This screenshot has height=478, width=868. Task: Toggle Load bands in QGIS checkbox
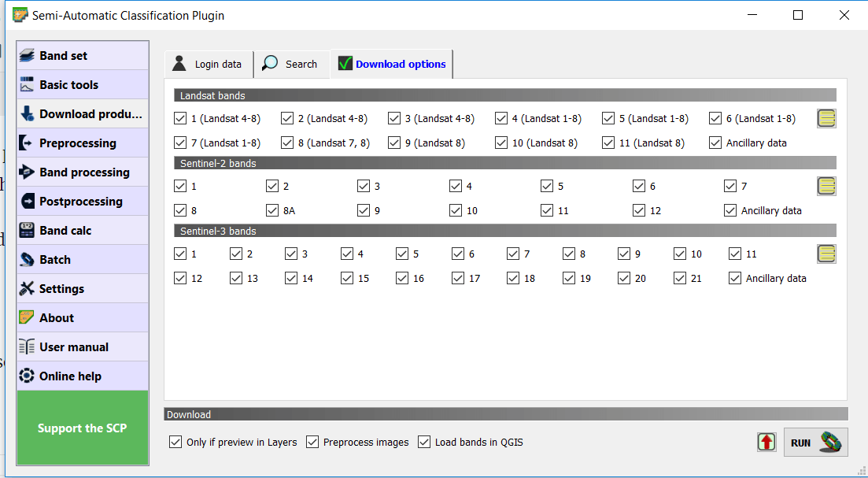point(424,442)
